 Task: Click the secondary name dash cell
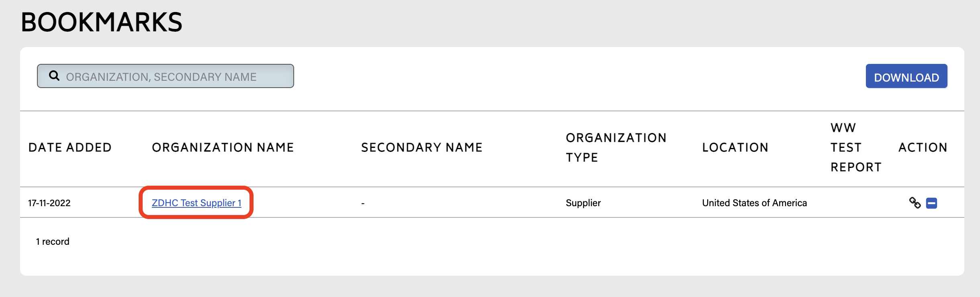pos(363,203)
